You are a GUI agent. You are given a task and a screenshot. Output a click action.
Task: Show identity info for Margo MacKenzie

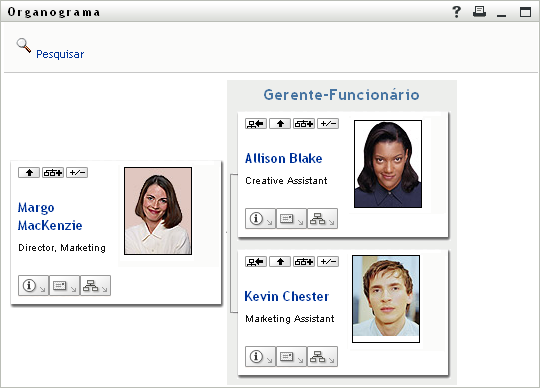[x=33, y=285]
